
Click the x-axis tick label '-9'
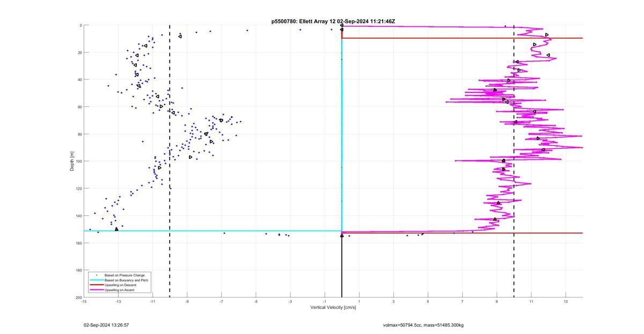(x=187, y=302)
